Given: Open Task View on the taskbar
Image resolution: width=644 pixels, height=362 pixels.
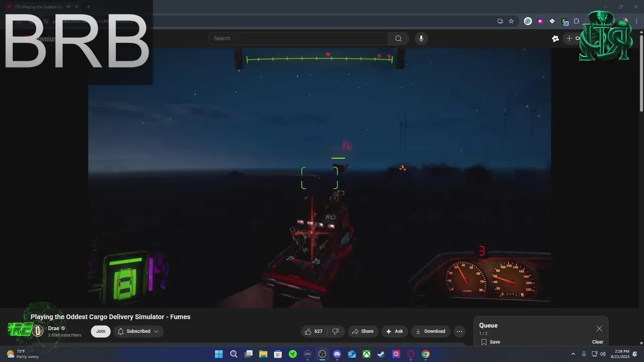Looking at the screenshot, I should (x=249, y=354).
